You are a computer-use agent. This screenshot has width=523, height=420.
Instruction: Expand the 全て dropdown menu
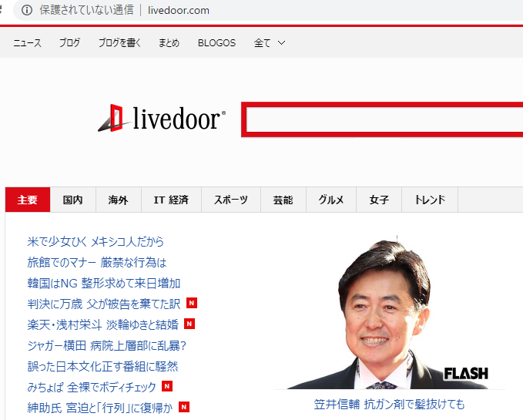(270, 43)
